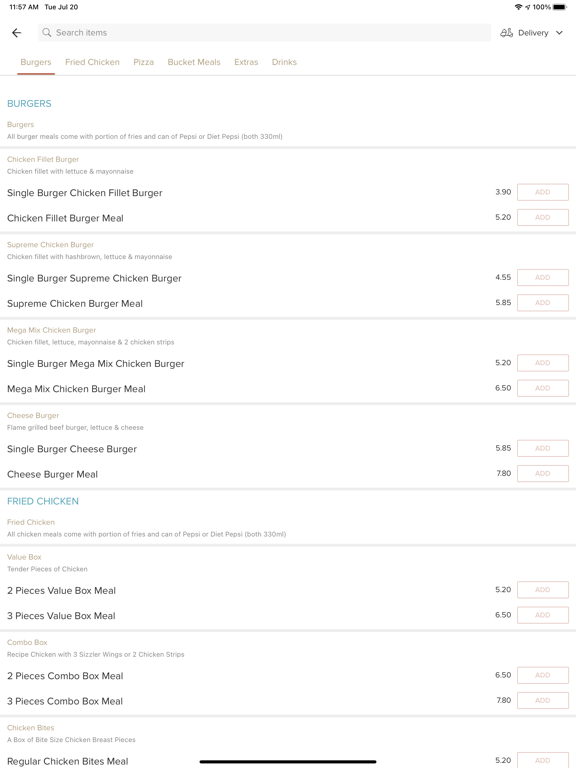
Task: Select the Cheese Burger Meal item name
Action: pos(52,474)
